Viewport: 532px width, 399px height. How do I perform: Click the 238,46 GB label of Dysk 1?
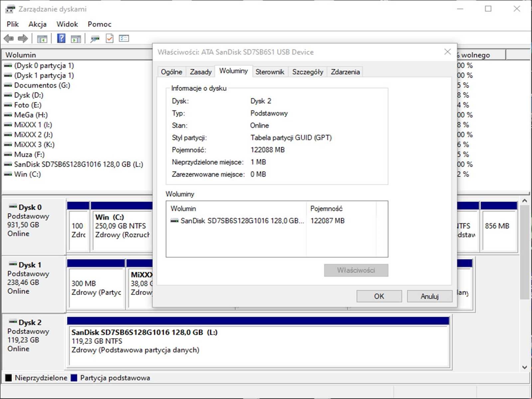click(x=23, y=282)
